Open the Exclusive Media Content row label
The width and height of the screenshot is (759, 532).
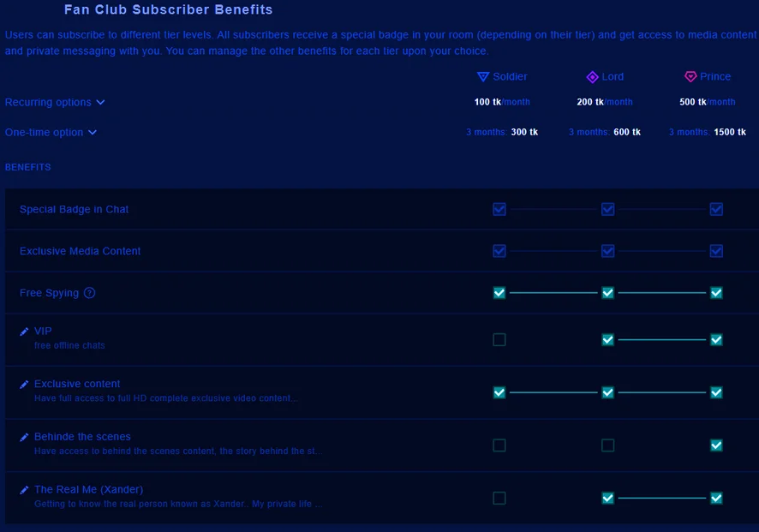pyautogui.click(x=80, y=251)
